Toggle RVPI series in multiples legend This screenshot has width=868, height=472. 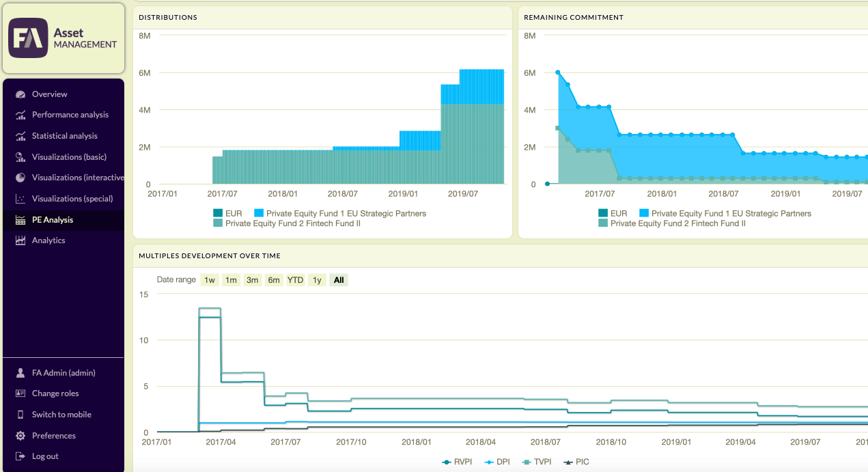[x=456, y=462]
